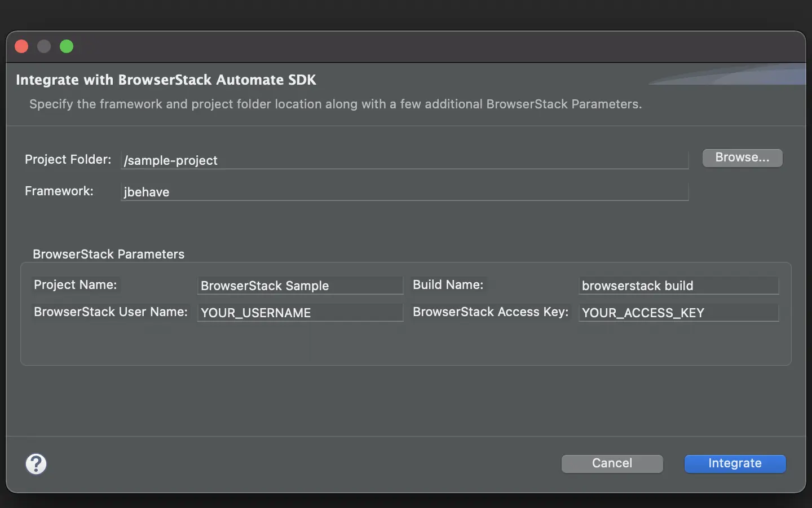The height and width of the screenshot is (508, 812).
Task: Confirm with the Integrate button
Action: pos(734,463)
